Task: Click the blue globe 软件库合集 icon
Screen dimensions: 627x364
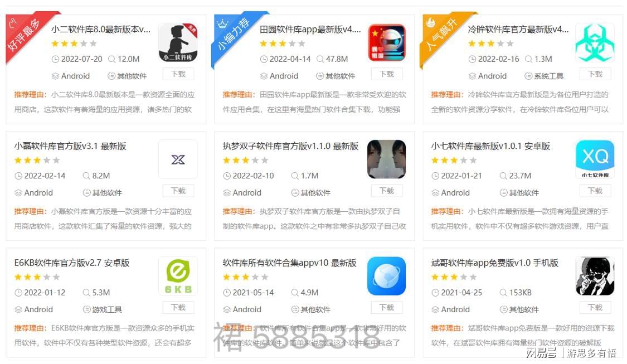Action: (x=387, y=276)
